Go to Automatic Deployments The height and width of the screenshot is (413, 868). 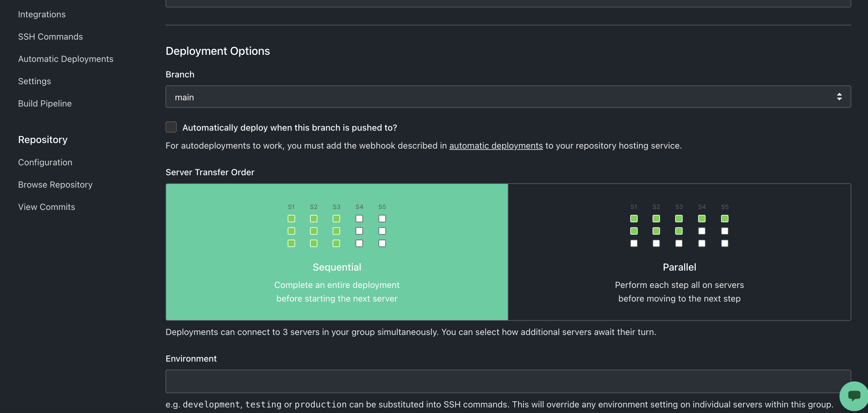point(66,59)
